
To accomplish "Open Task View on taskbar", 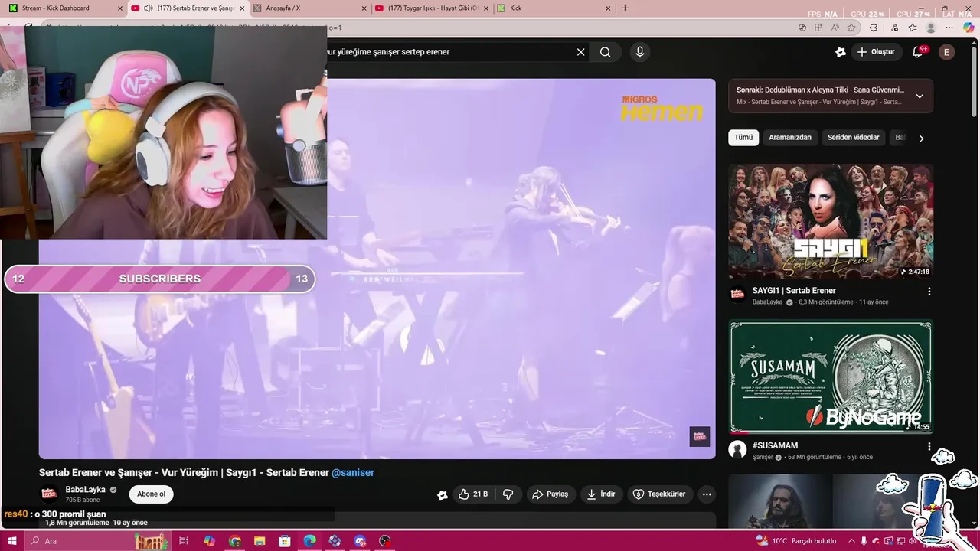I will [184, 541].
